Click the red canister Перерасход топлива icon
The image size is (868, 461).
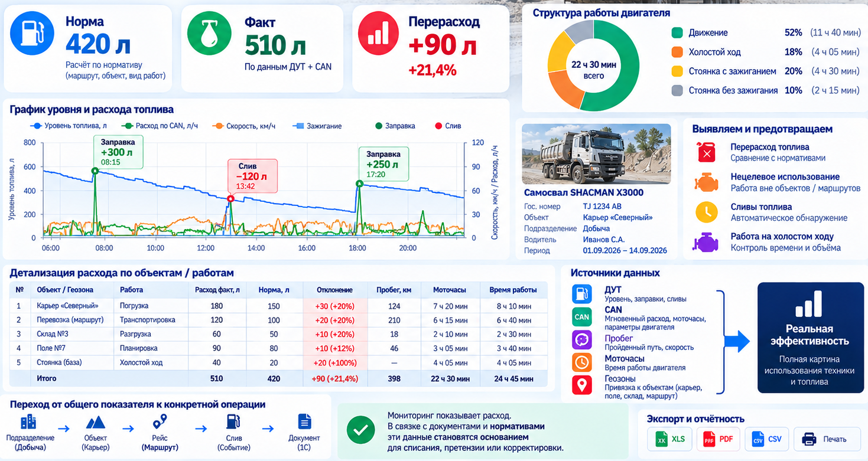pos(706,152)
